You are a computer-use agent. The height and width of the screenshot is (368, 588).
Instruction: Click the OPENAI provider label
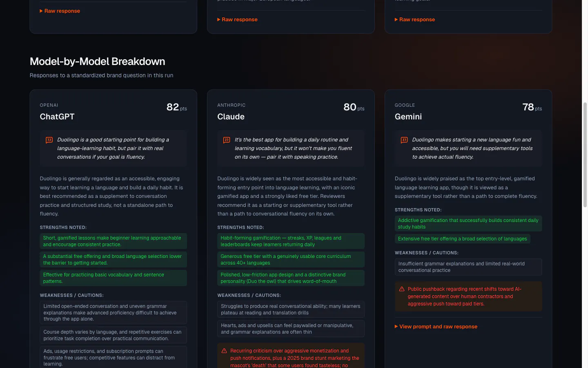coord(49,105)
